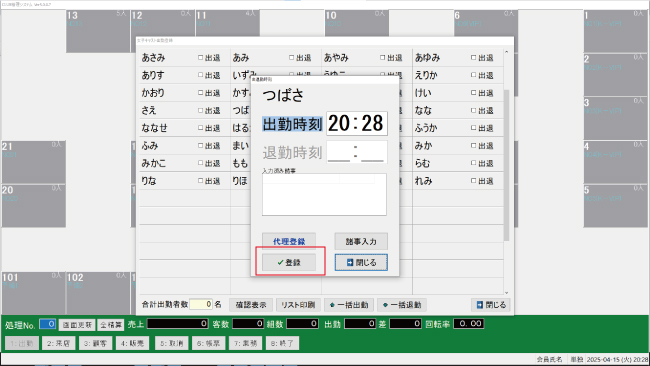This screenshot has width=650, height=366.
Task: Click the 確認表示 button
Action: [251, 305]
